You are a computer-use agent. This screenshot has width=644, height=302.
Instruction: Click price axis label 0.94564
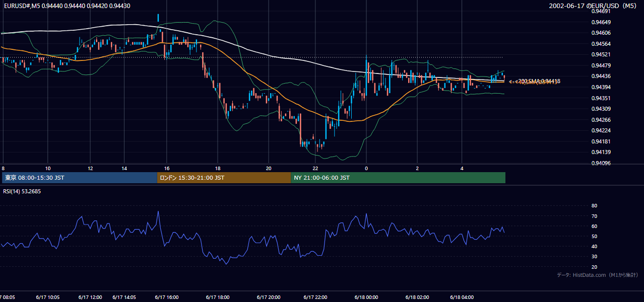[601, 44]
